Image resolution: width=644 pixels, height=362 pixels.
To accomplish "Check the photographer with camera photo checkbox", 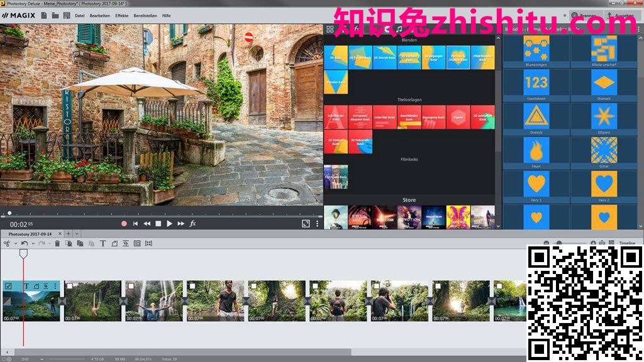I will [x=377, y=286].
